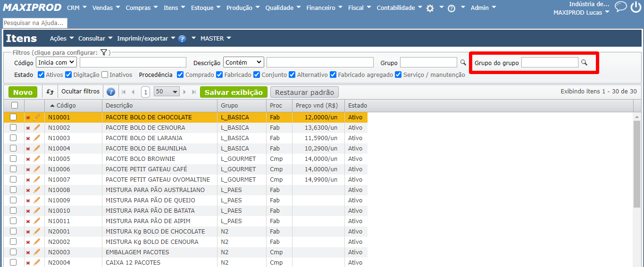The image size is (644, 267).
Task: Click the filter funnel configuration icon
Action: point(104,53)
